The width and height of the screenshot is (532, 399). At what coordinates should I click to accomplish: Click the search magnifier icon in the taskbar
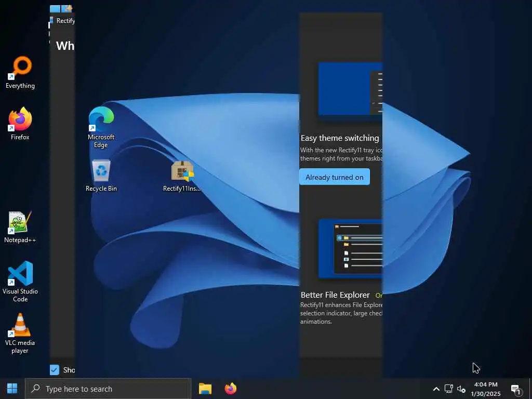pyautogui.click(x=36, y=389)
